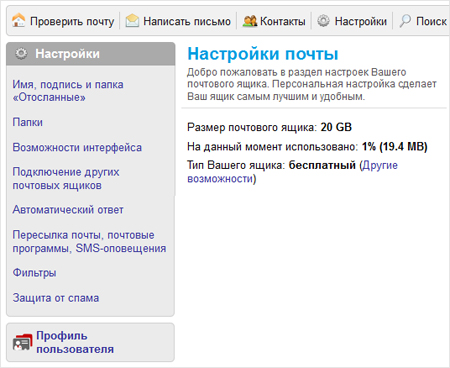Open Поиск in the toolbar
The image size is (450, 368).
[x=431, y=21]
